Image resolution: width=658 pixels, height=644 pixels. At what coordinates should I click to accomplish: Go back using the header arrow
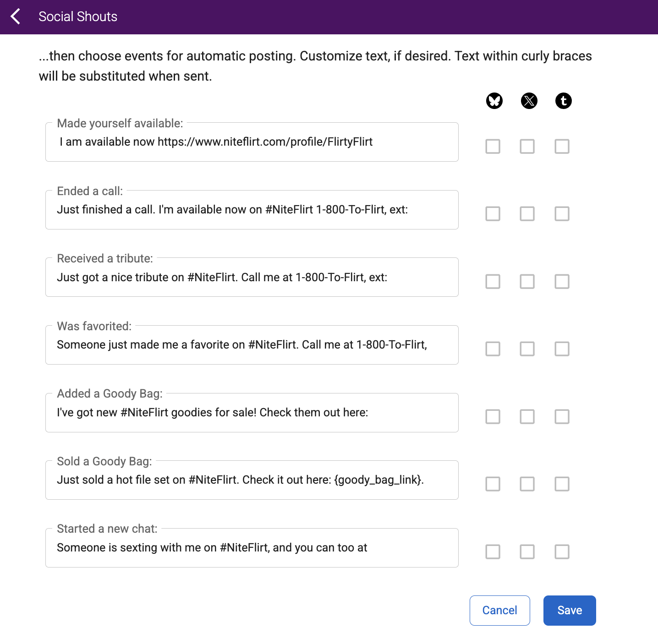pos(16,16)
